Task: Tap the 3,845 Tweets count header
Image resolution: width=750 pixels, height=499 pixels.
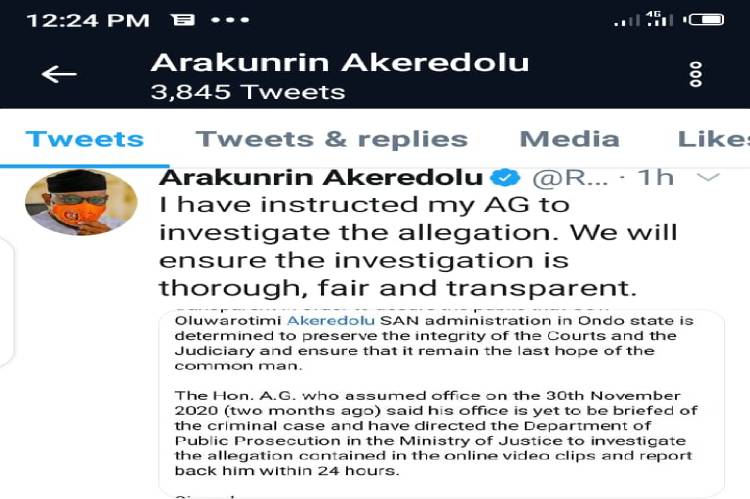Action: (x=248, y=92)
